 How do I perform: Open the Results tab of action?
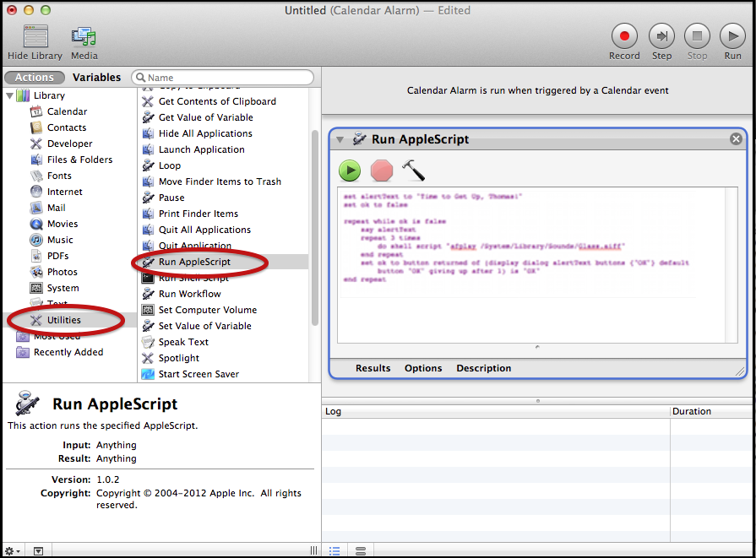click(x=373, y=368)
